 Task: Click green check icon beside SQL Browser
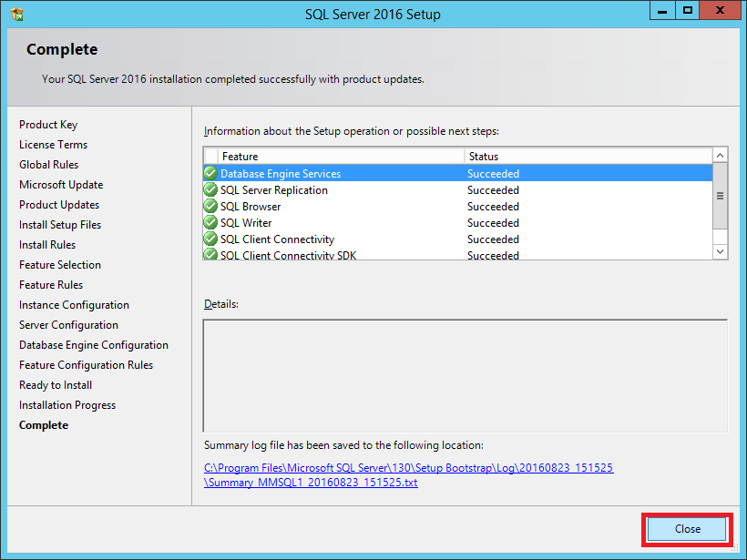pyautogui.click(x=210, y=207)
